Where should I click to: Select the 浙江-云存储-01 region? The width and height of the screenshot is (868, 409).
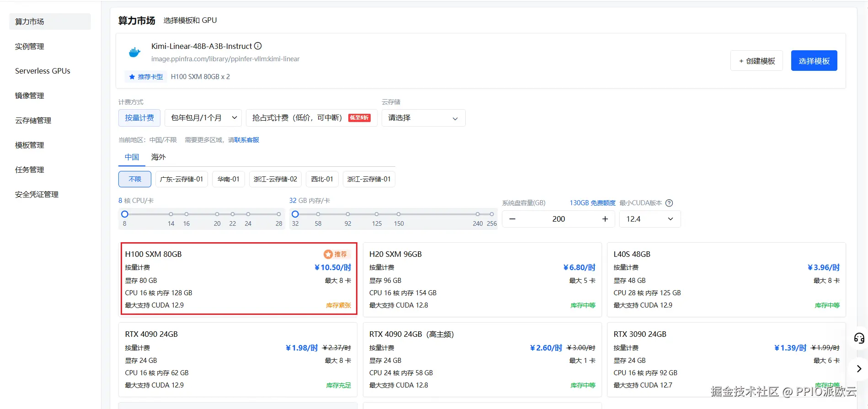[x=369, y=179]
